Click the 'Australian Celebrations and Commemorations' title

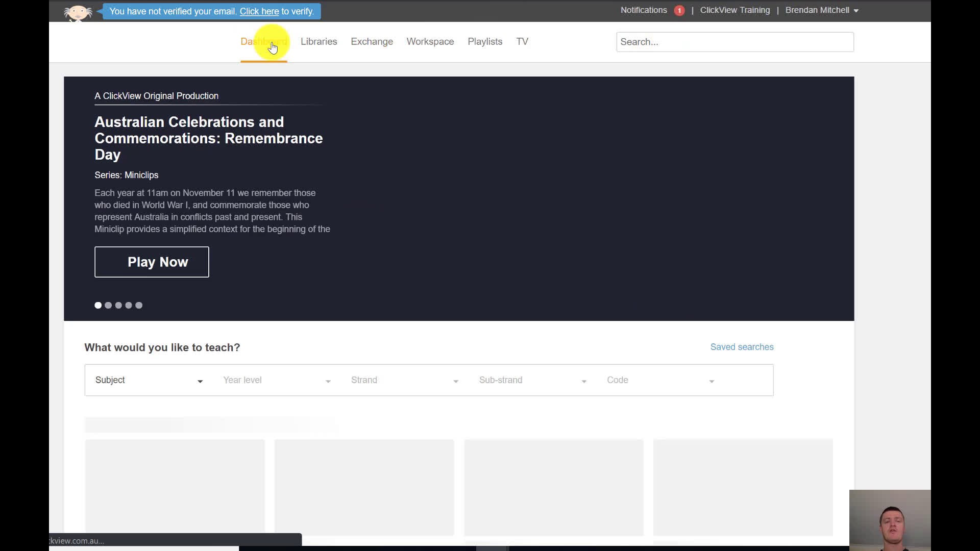[209, 138]
